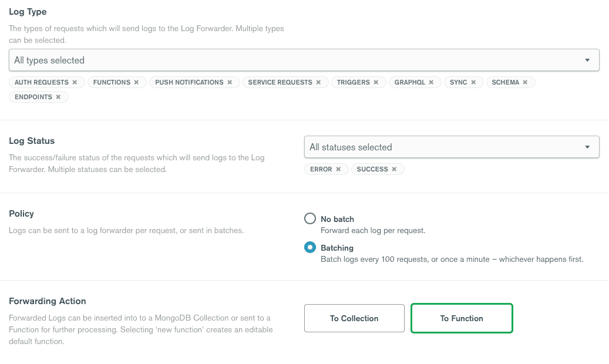Remove the SYNC log type chip

tap(473, 82)
